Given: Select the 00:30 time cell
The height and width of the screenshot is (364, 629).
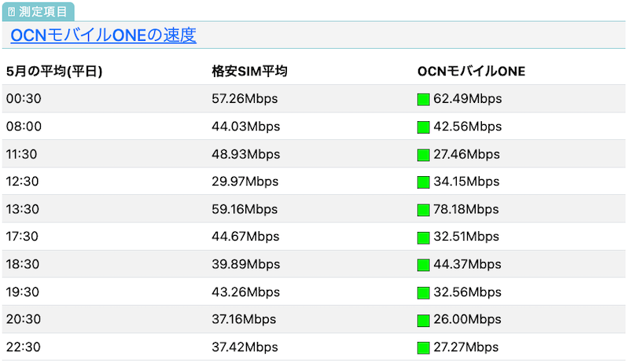Looking at the screenshot, I should tap(24, 98).
